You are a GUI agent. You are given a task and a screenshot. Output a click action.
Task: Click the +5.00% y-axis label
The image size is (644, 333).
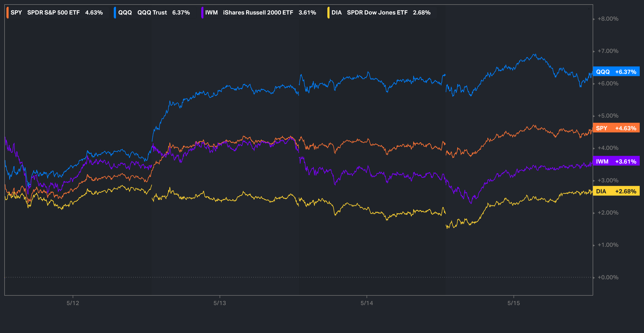pos(608,116)
